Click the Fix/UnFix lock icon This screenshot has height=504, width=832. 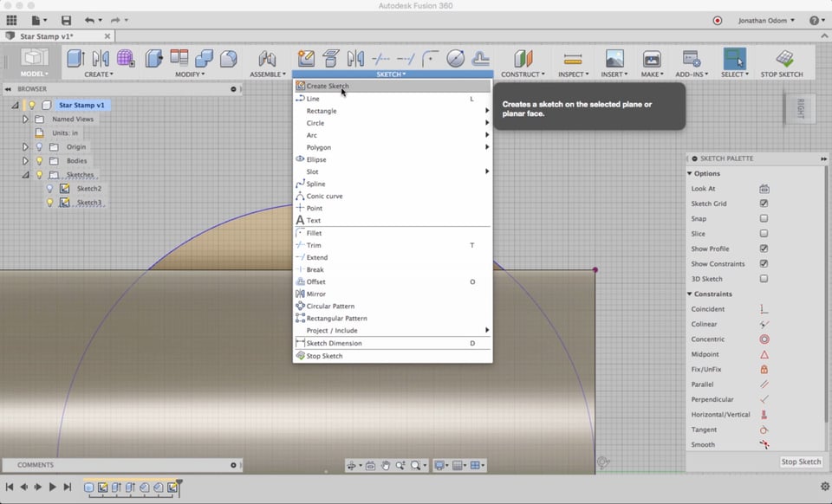tap(764, 370)
